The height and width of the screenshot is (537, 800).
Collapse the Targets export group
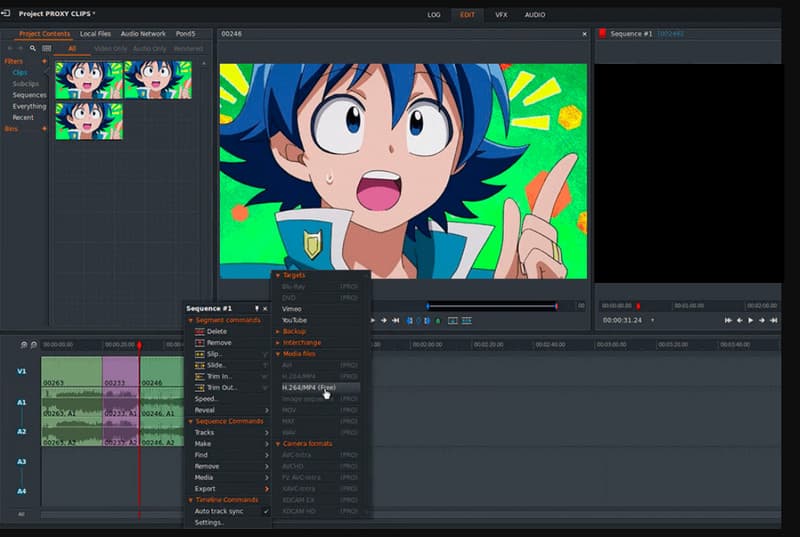click(x=278, y=275)
